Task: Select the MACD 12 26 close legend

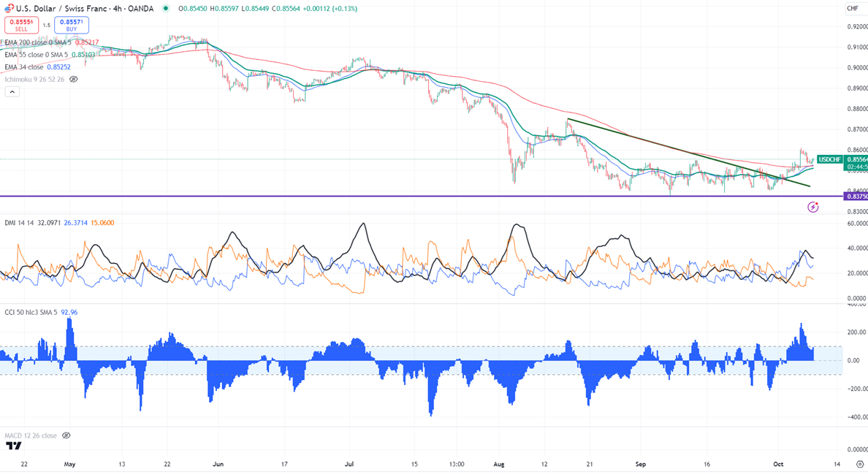Action: (31, 436)
